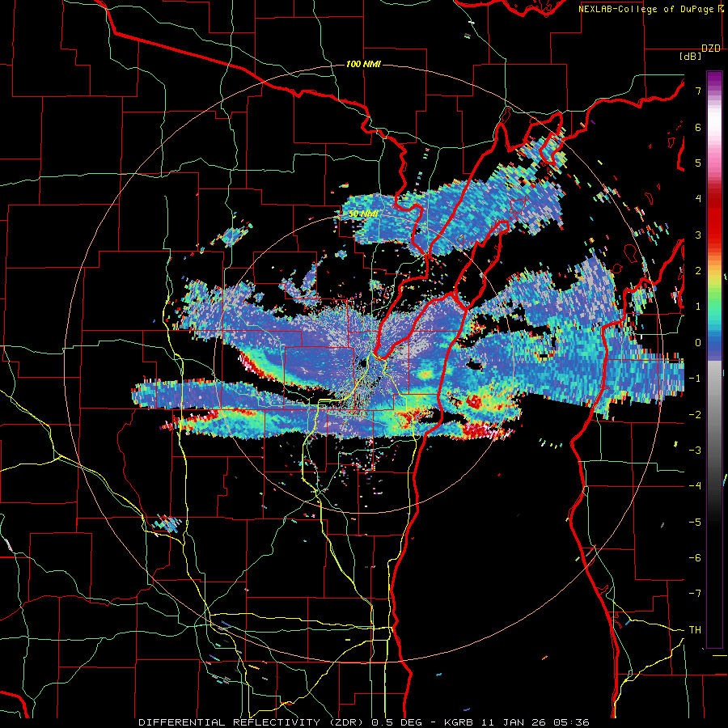
Task: Click the 0 dB scale label
Action: pos(698,343)
